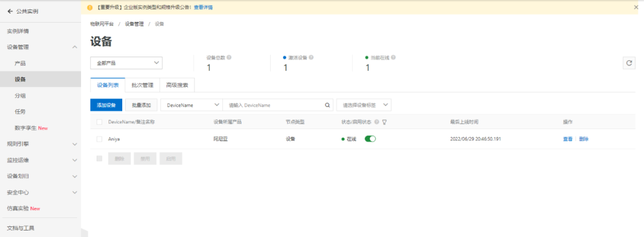Click the search magnifier icon
The height and width of the screenshot is (237, 644).
tap(327, 105)
